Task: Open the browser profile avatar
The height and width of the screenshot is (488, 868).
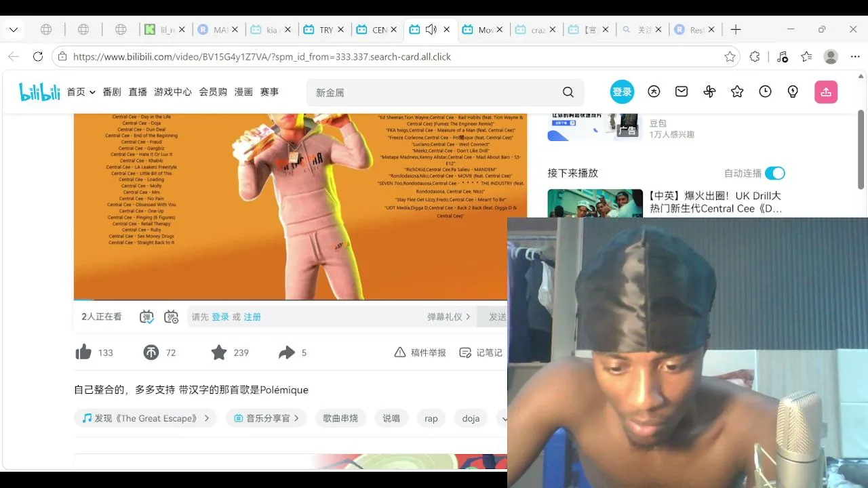Action: [831, 57]
